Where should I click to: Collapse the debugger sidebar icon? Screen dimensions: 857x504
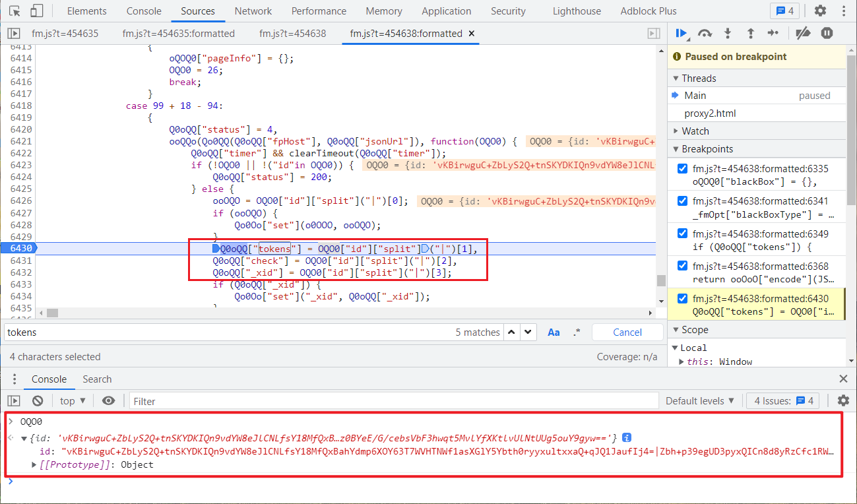[x=654, y=34]
